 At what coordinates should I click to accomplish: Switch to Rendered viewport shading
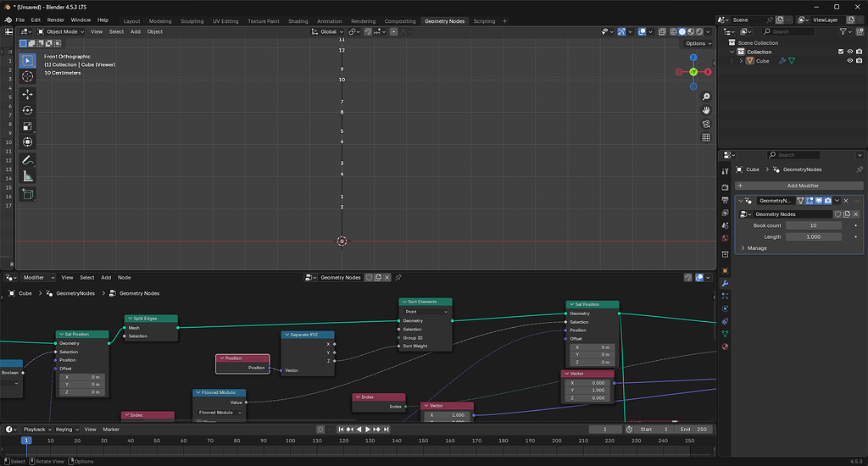(x=699, y=31)
